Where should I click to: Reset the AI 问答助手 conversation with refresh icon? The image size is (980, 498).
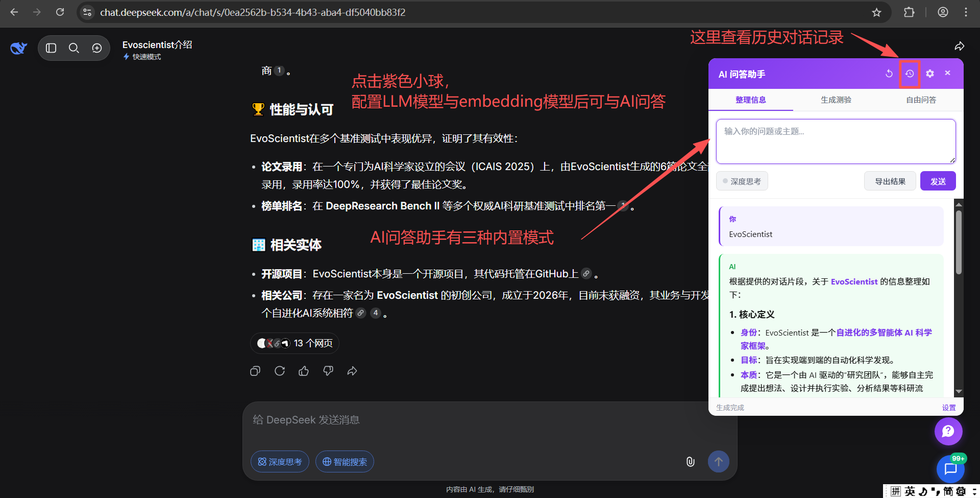pyautogui.click(x=889, y=74)
